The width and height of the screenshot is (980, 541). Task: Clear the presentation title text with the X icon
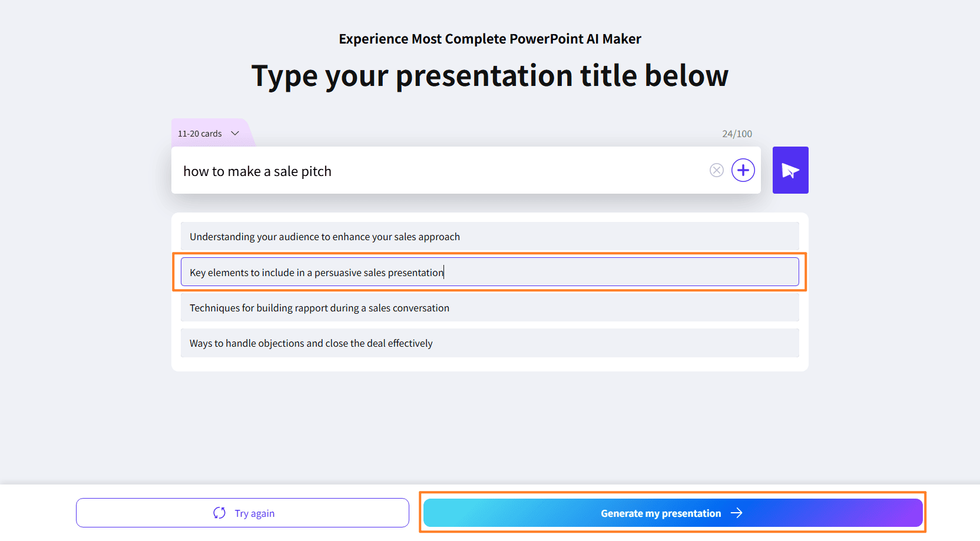click(x=716, y=171)
